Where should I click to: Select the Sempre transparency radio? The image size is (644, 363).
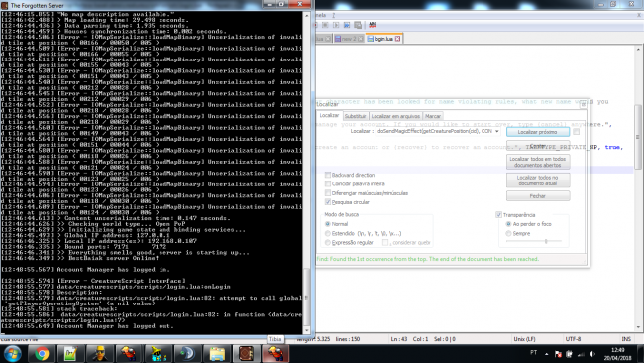pos(508,233)
